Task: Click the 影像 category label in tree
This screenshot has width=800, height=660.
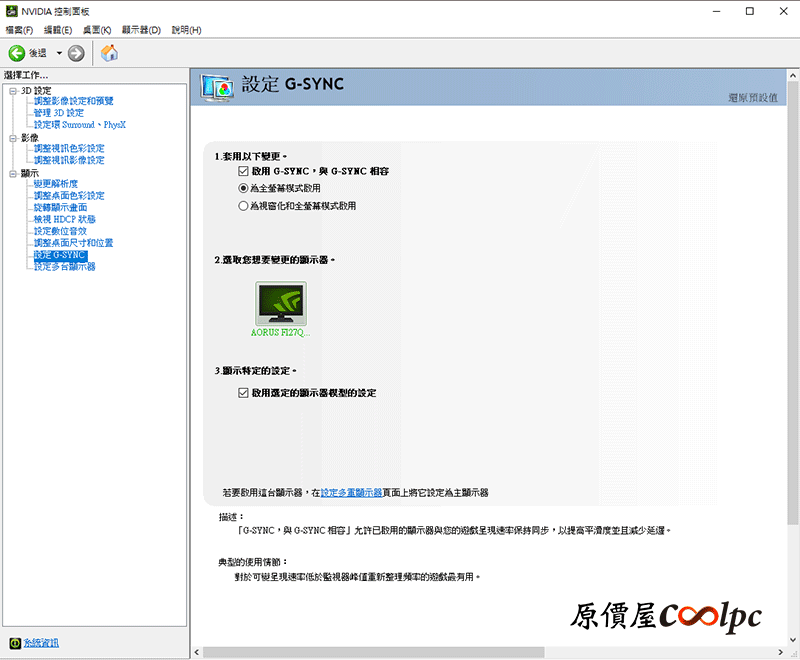Action: (x=30, y=138)
